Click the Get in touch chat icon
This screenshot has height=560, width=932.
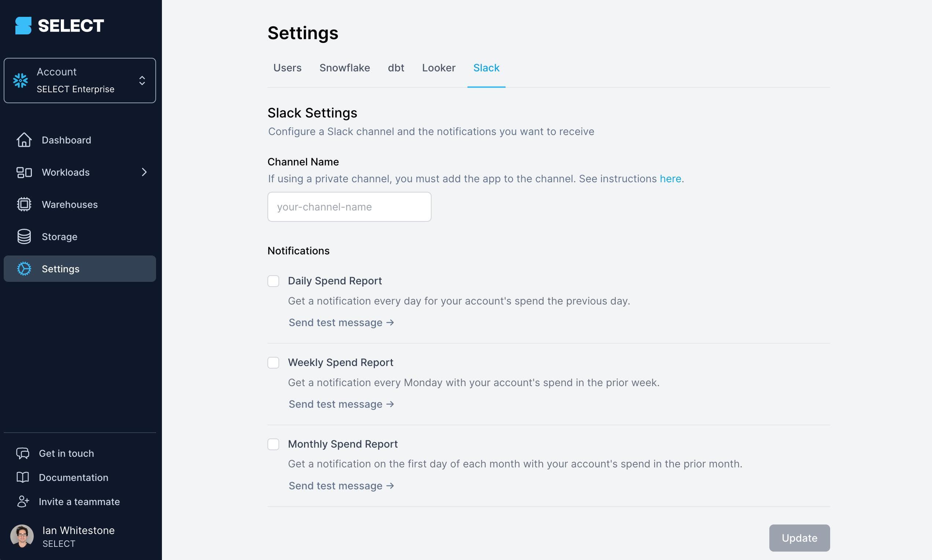pos(23,453)
